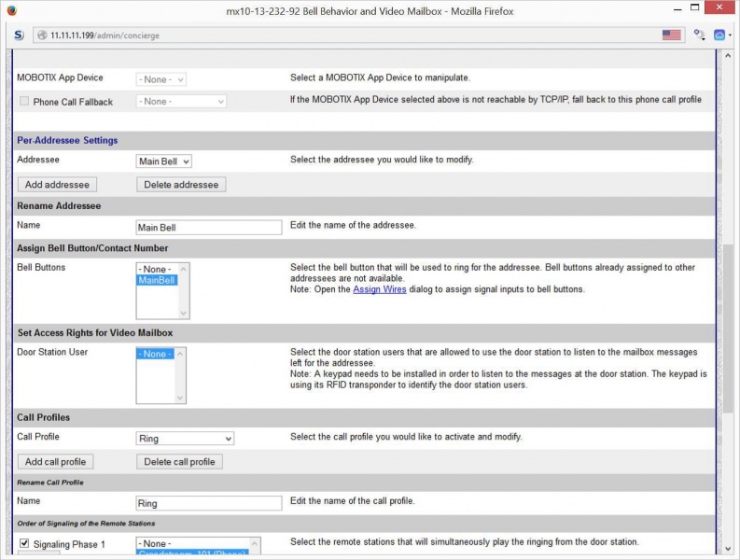Screen dimensions: 740x560
Task: Click the Add addressee button
Action: [x=57, y=185]
